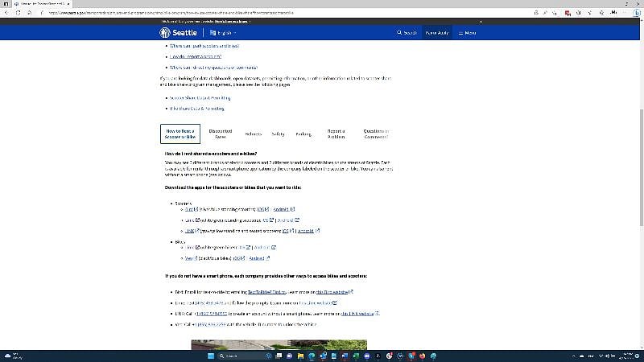Reload the page with the refresh icon
644x362 pixels.
(18, 13)
